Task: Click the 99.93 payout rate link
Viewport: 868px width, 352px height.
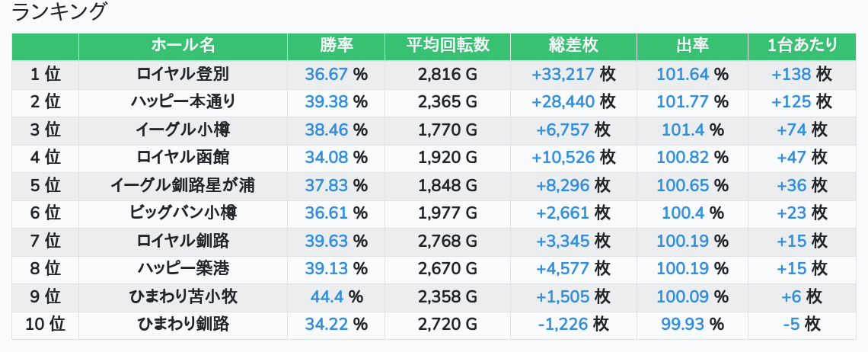Action: pos(682,324)
